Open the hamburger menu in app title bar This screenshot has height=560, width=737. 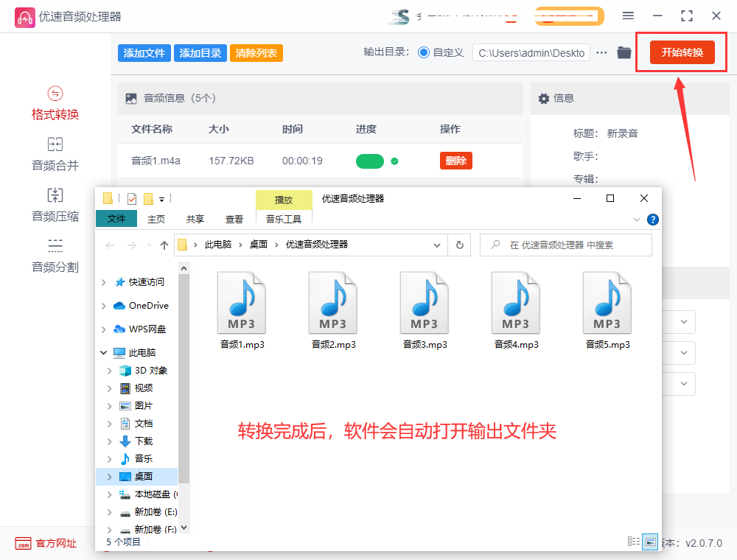point(628,16)
